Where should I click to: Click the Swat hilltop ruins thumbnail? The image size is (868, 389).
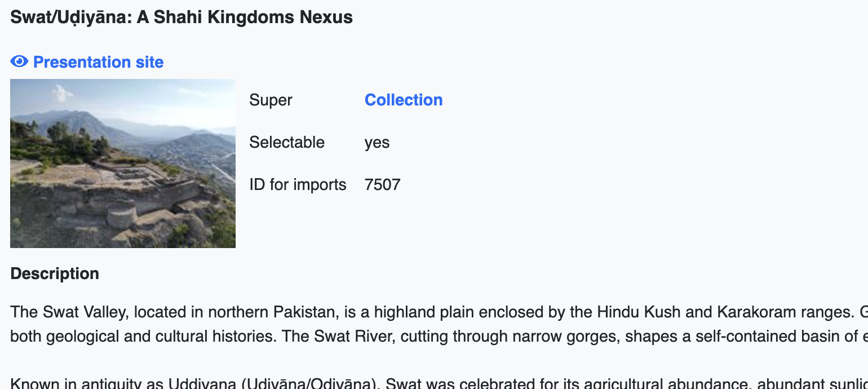pyautogui.click(x=123, y=163)
